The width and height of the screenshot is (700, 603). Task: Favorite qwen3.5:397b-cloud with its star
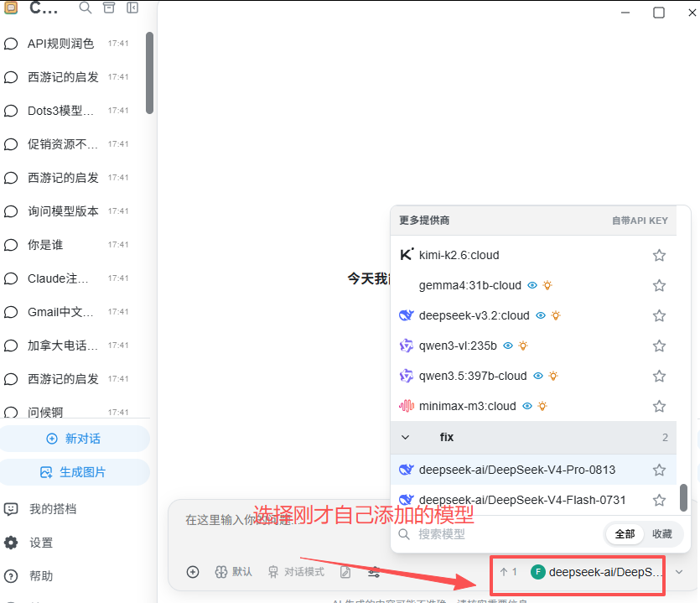point(659,376)
